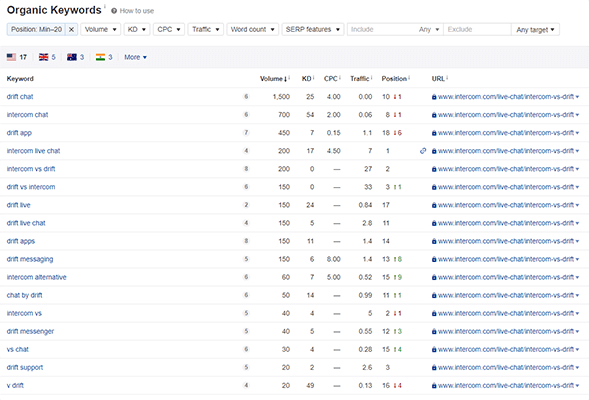
Task: Remove the Position Min–20 filter
Action: [71, 29]
